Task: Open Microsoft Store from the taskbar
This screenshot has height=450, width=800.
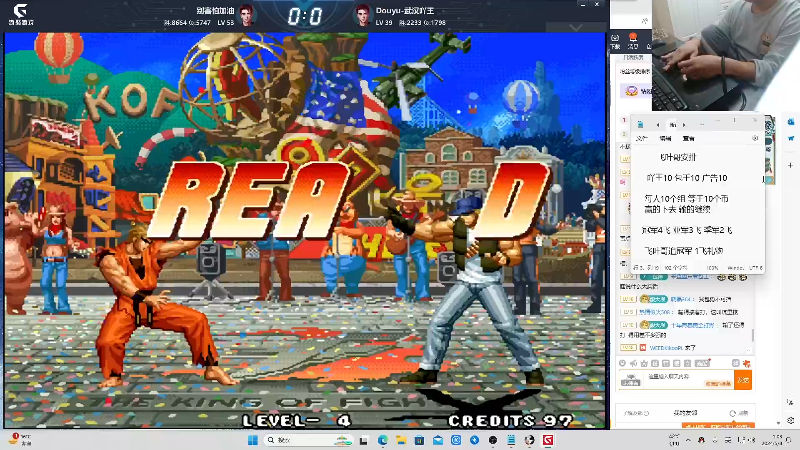Action: click(x=419, y=440)
